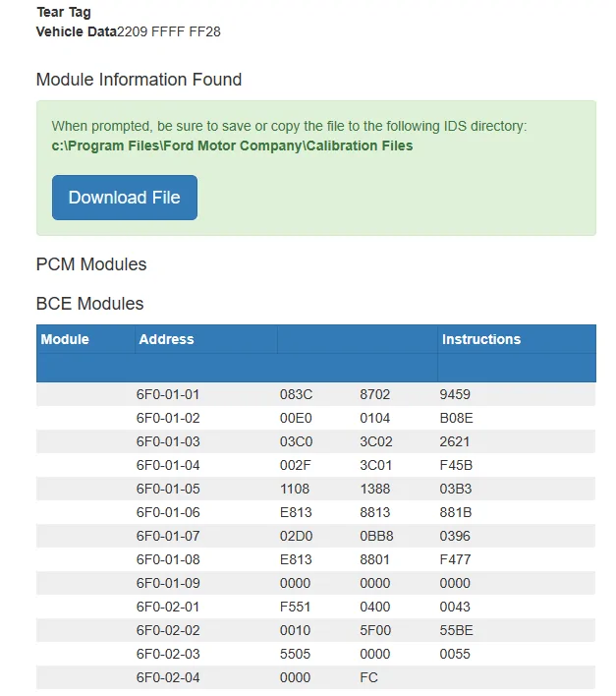Click the value F45B in row 6F0-01-04
This screenshot has height=696, width=616.
456,465
